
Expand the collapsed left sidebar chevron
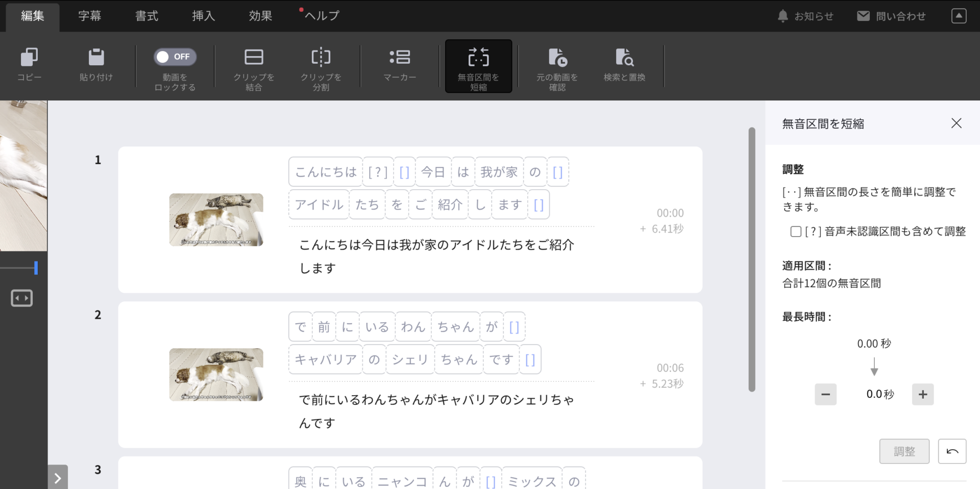pos(58,477)
